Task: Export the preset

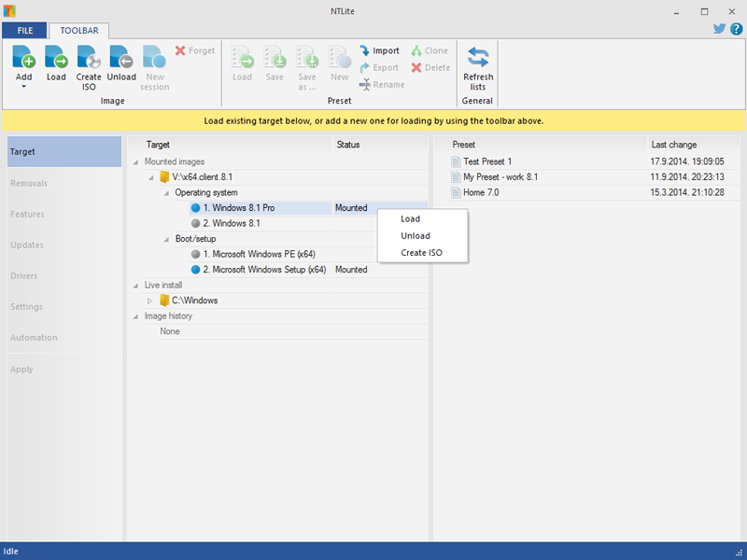Action: tap(379, 67)
